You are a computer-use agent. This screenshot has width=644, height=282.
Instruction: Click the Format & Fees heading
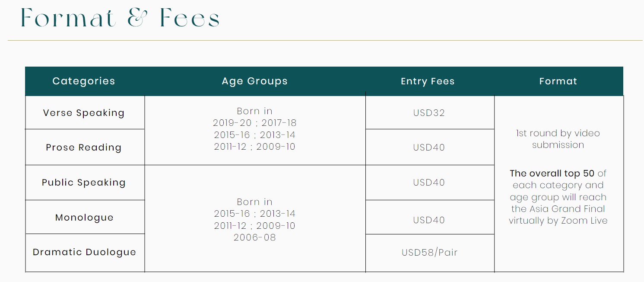click(x=120, y=19)
